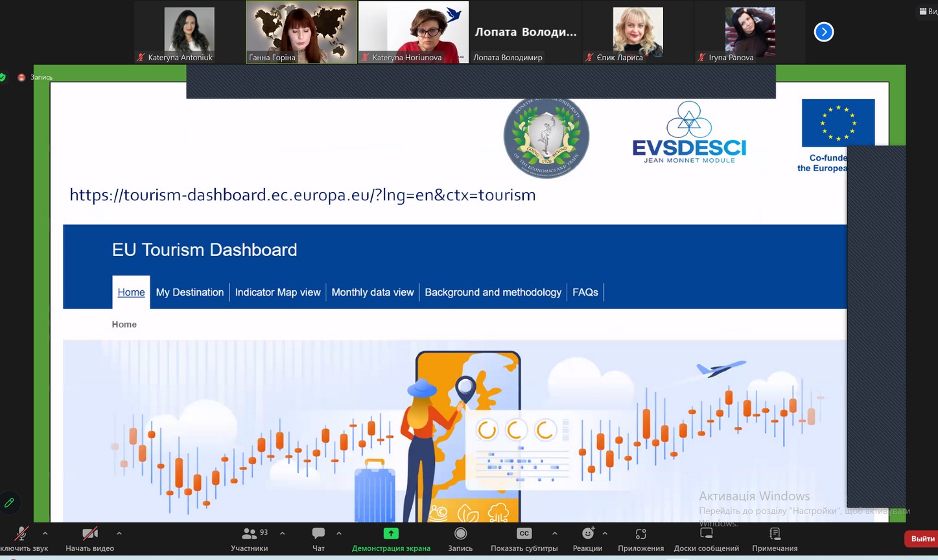
Task: Switch to Indicator Map view tab
Action: pos(277,292)
